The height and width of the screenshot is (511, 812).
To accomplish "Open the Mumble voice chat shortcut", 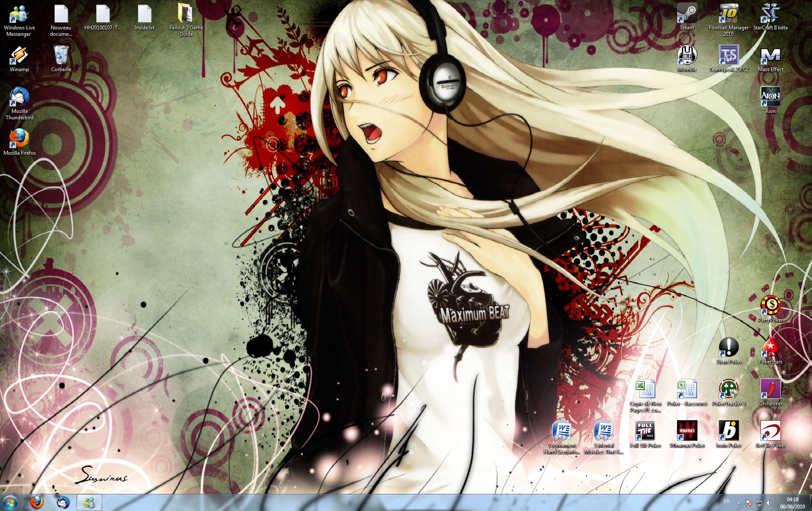I will (x=687, y=59).
